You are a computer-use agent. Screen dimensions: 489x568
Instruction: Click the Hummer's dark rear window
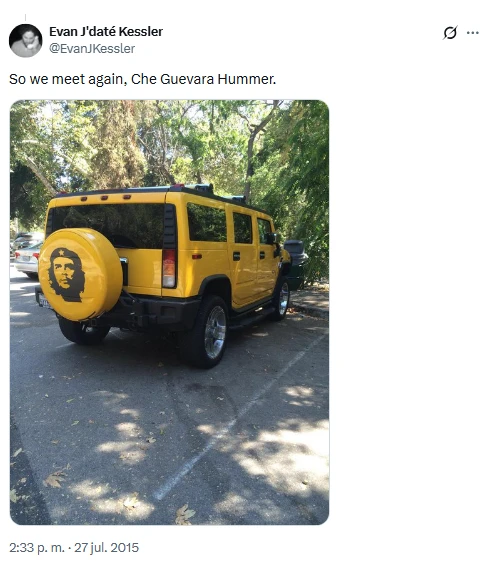pos(108,225)
